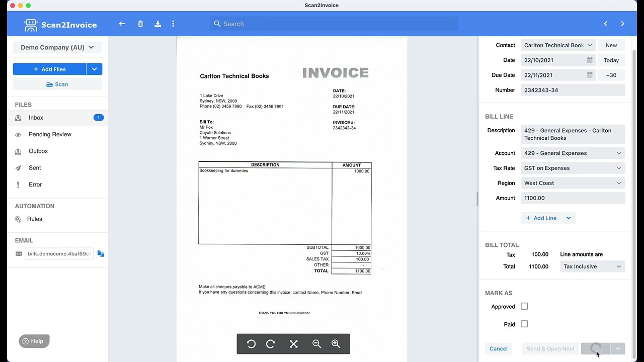Screen dimensions: 644x362
Task: Click the Scan scanner icon
Action: pos(49,84)
